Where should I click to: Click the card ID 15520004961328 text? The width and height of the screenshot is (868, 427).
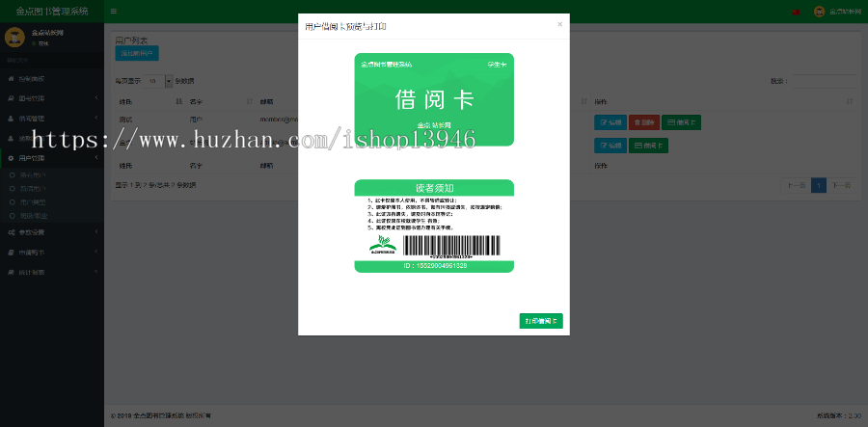434,266
